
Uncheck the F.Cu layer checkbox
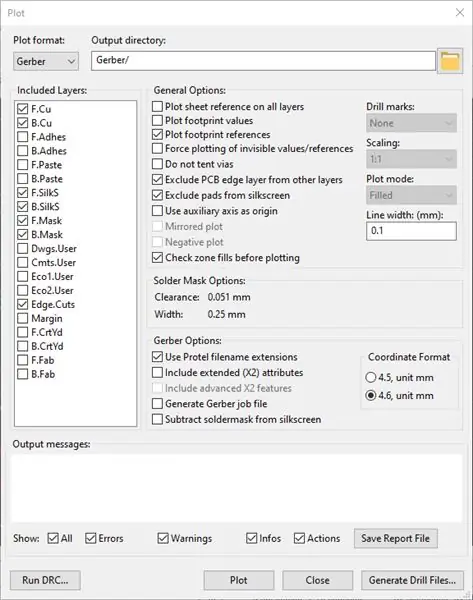click(23, 109)
